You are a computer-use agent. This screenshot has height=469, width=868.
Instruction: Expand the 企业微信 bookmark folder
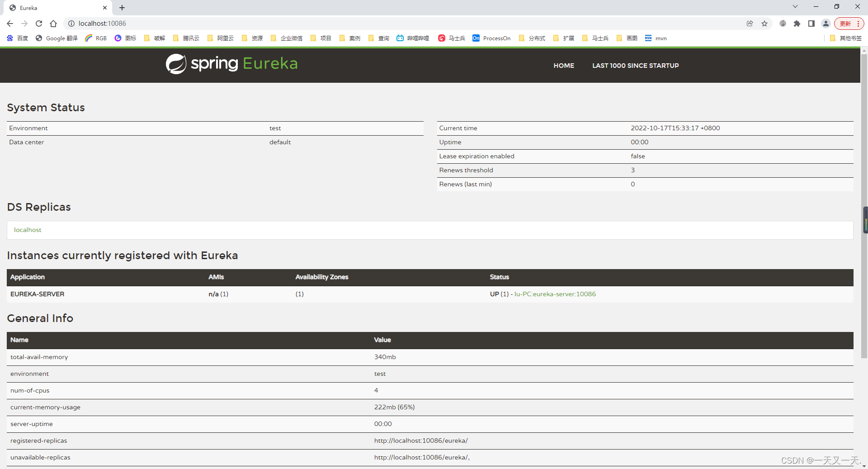287,38
